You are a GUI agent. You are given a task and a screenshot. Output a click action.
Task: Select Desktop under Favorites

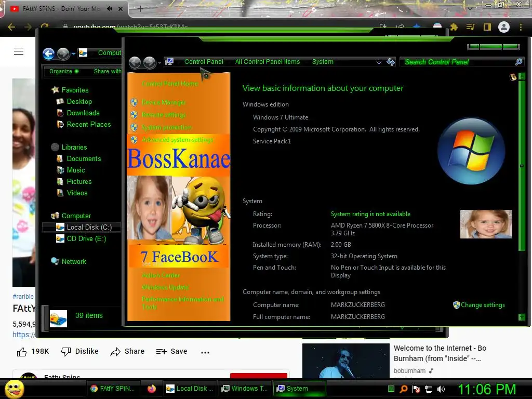[x=79, y=101]
